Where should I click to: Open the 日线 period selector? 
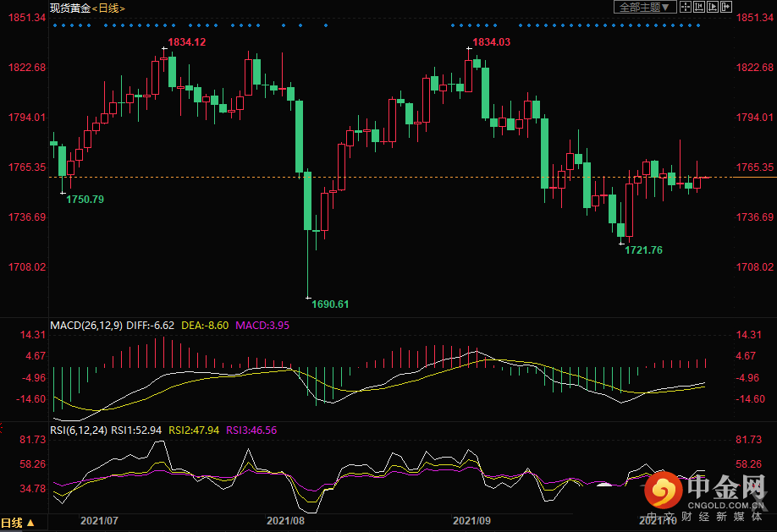pos(17,523)
